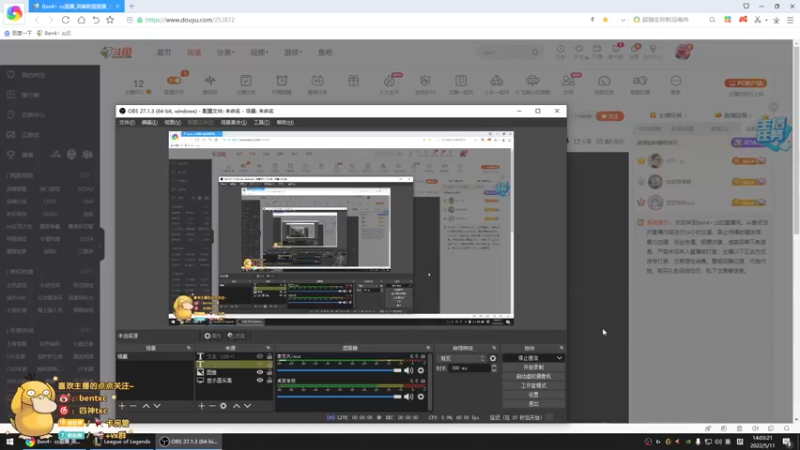The image size is (800, 450).
Task: Click the alarm clock icon in Douyu streamer toolbar
Action: click(x=282, y=81)
